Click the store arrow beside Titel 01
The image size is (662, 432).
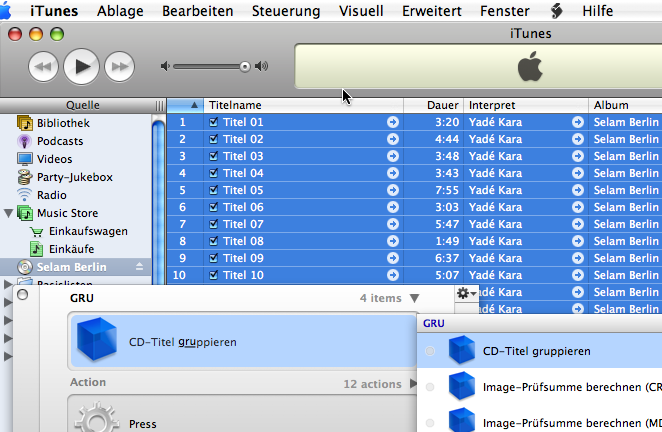coord(393,122)
